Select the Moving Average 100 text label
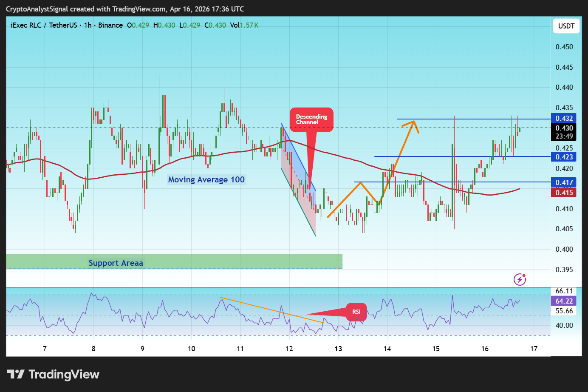This screenshot has height=392, width=588. click(206, 179)
